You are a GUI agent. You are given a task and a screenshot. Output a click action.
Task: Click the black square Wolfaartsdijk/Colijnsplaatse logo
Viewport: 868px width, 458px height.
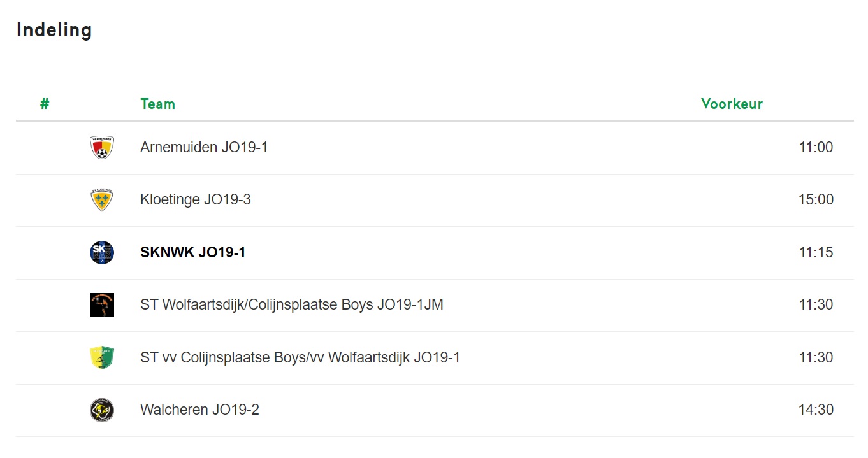coord(102,305)
